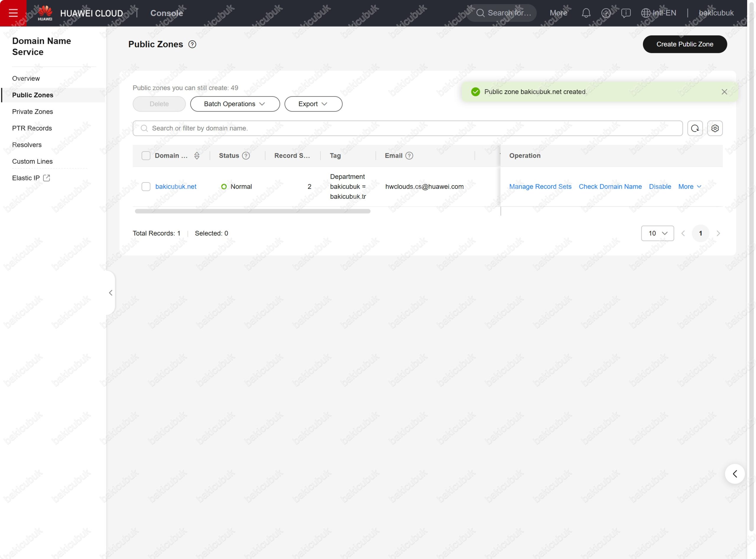Open table column settings gear
756x559 pixels.
coord(715,128)
